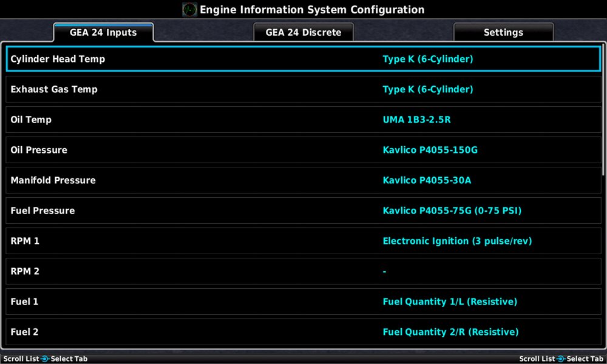The width and height of the screenshot is (607, 364).
Task: Set the empty RPM 2 dash value
Action: coord(384,272)
